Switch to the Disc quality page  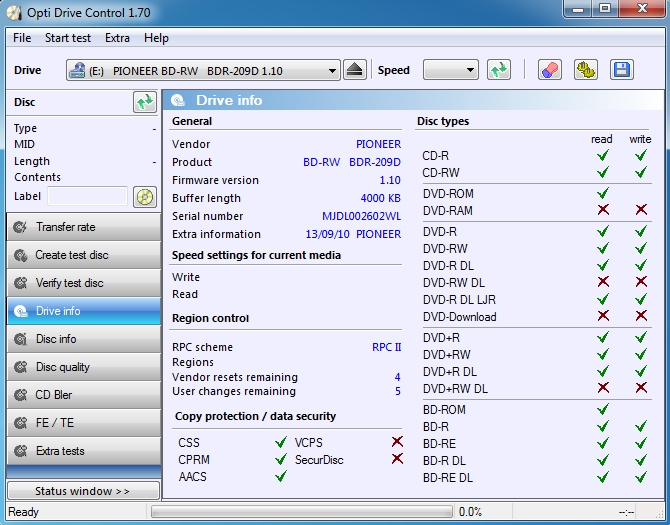[x=84, y=367]
